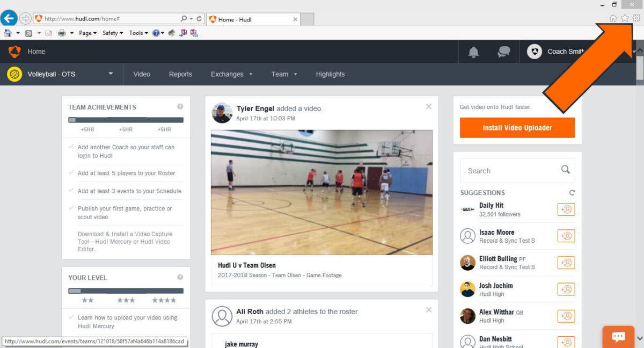644x348 pixels.
Task: Click the browser favorites star icon
Action: click(x=625, y=18)
